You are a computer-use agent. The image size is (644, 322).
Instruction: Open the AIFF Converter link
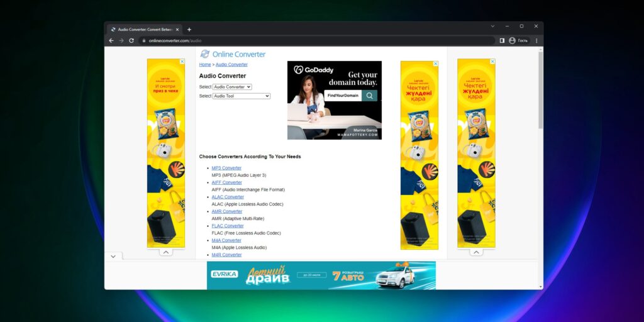click(x=226, y=182)
